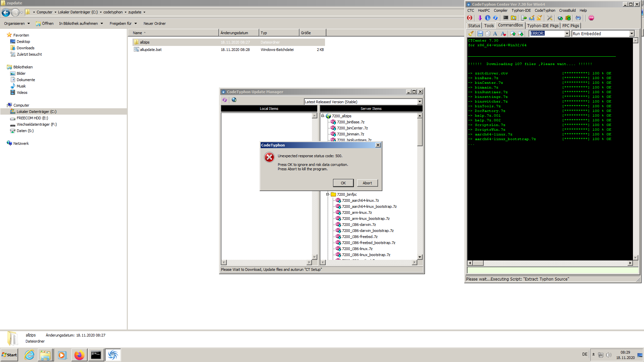Click OK in the CodeTyphon error dialog

coord(343,183)
